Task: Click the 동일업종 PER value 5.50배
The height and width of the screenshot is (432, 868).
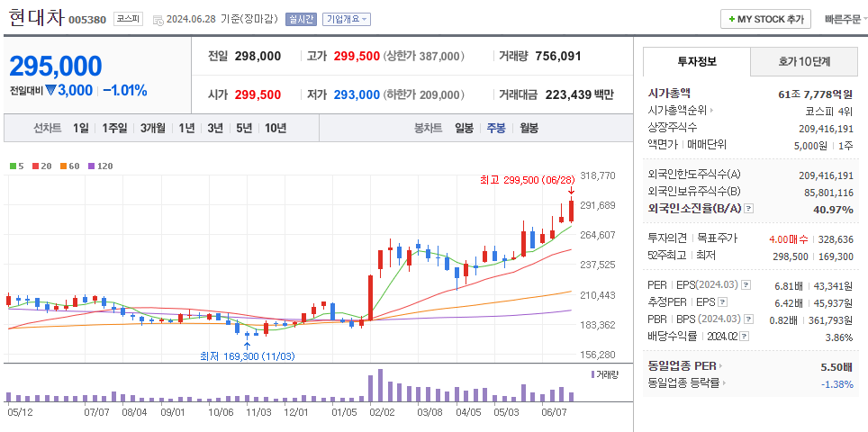Action: pyautogui.click(x=837, y=366)
